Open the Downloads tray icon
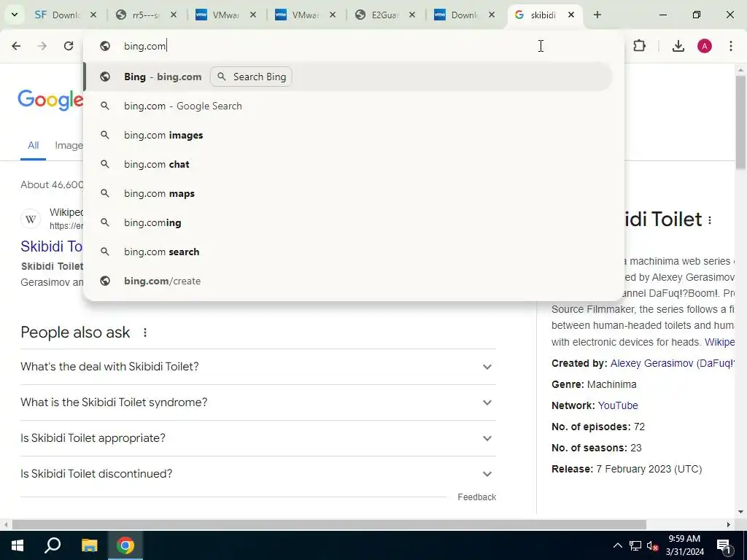 pyautogui.click(x=678, y=46)
